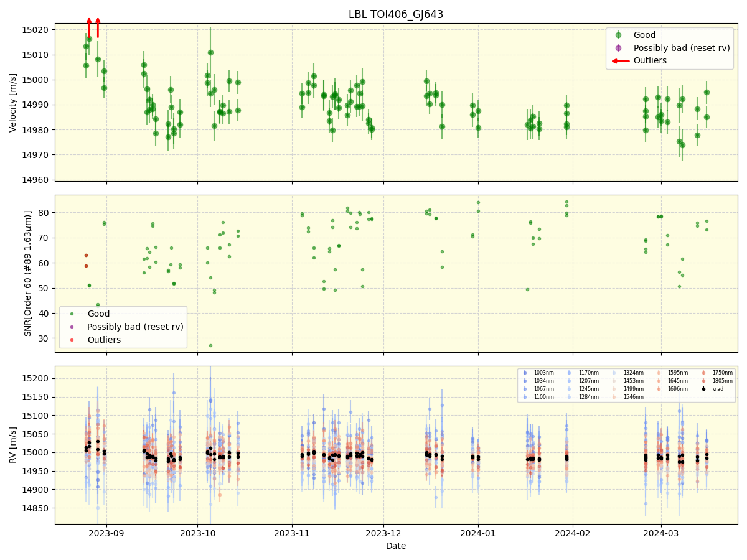
Task: Select the plot title LBL TOI406_GJ643
Action: click(x=396, y=14)
